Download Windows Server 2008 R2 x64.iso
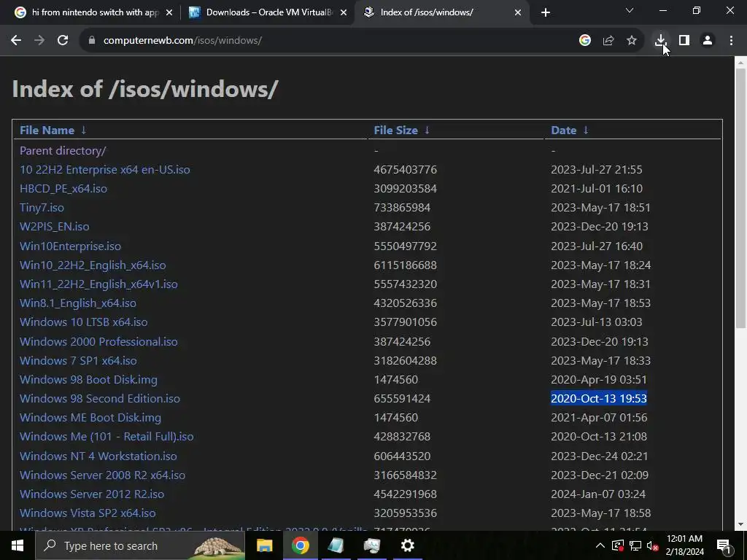This screenshot has height=560, width=747. coord(102,475)
